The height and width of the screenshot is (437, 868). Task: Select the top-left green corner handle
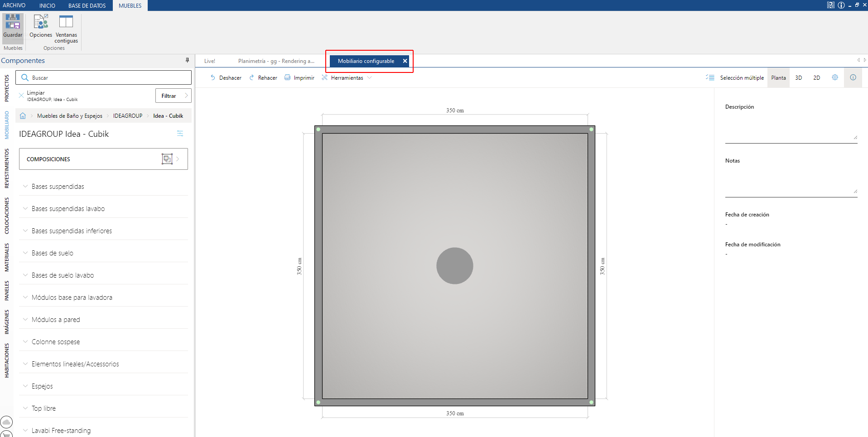coord(318,130)
